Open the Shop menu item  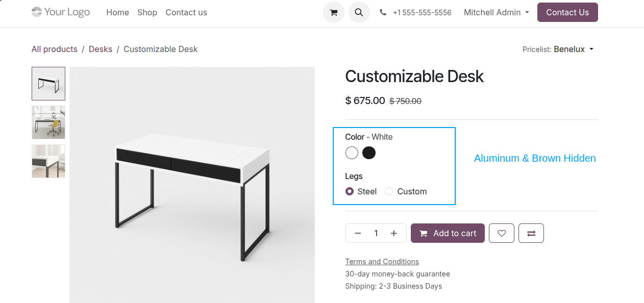(x=147, y=12)
